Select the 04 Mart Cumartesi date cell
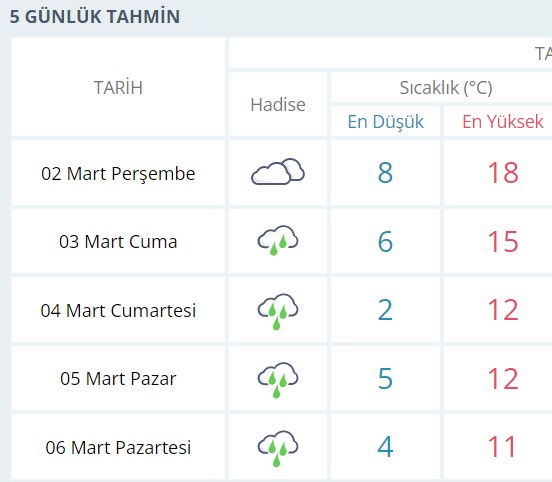Image resolution: width=552 pixels, height=482 pixels. [x=118, y=311]
